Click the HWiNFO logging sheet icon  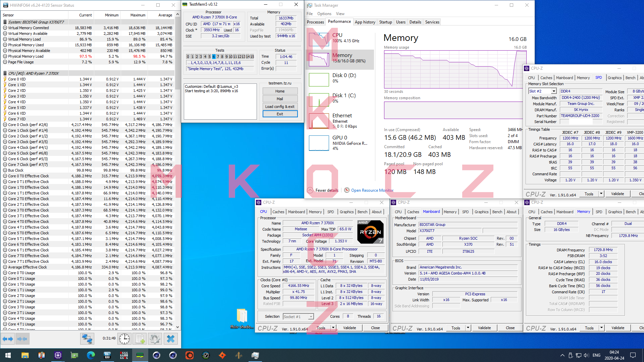pyautogui.click(x=139, y=339)
